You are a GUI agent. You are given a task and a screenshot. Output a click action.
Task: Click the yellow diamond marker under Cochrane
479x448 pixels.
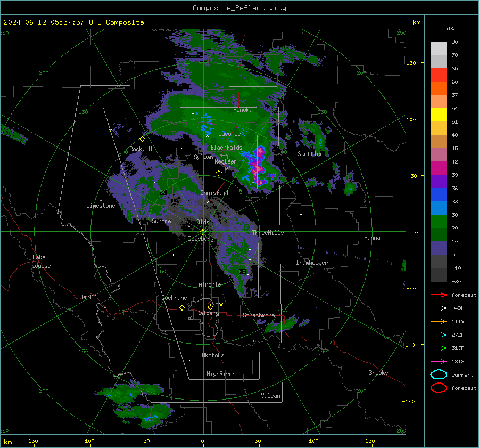pos(182,308)
